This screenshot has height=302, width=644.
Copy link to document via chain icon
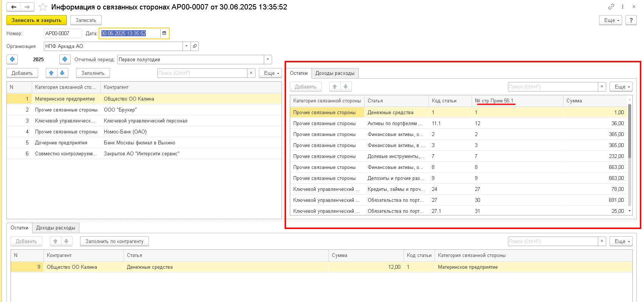pyautogui.click(x=611, y=7)
